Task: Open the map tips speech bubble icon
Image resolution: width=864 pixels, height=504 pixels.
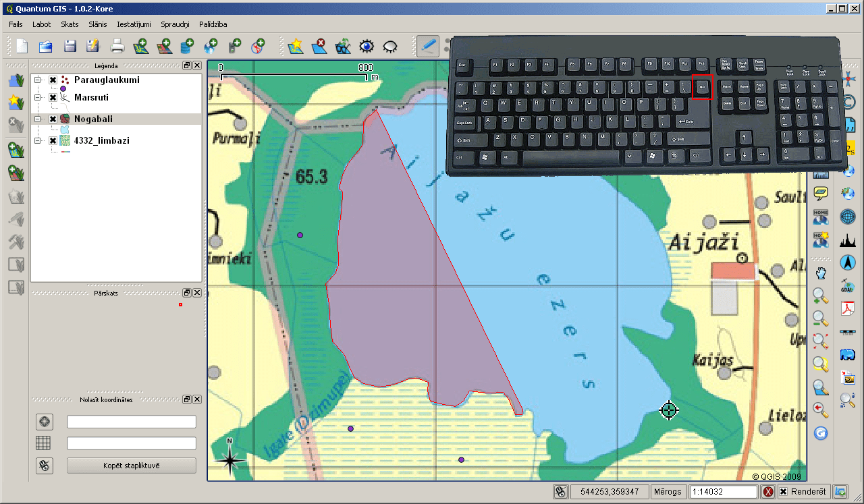Action: pos(821,194)
